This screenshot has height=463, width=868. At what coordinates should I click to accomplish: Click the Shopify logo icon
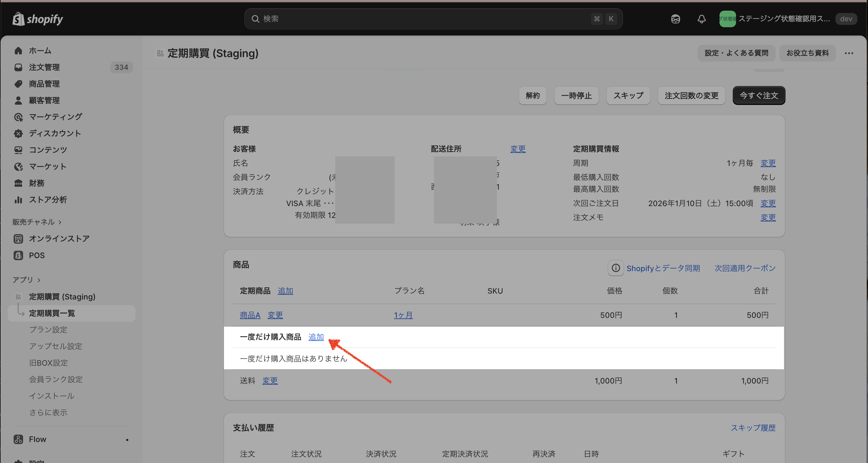pos(19,19)
